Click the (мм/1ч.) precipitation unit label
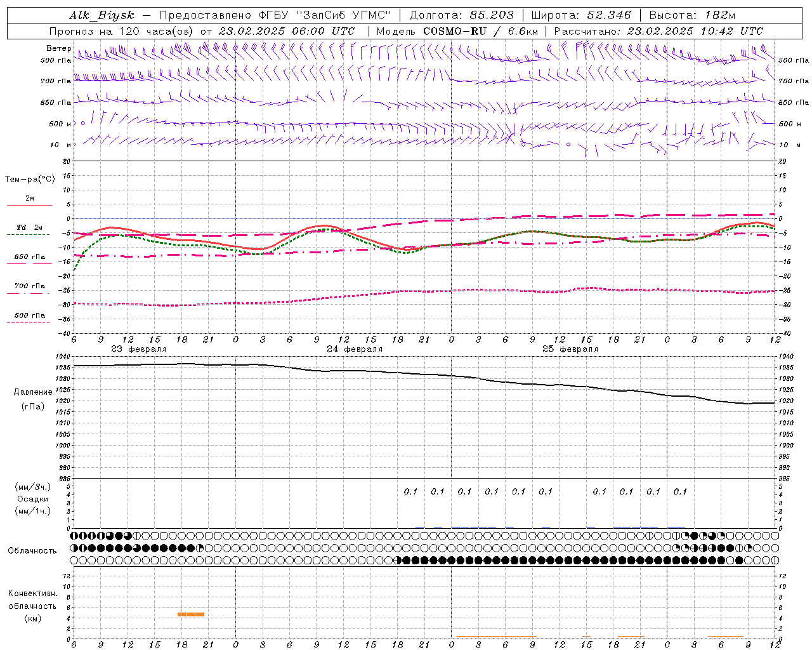Screen dimensions: 812x650 (x=34, y=511)
